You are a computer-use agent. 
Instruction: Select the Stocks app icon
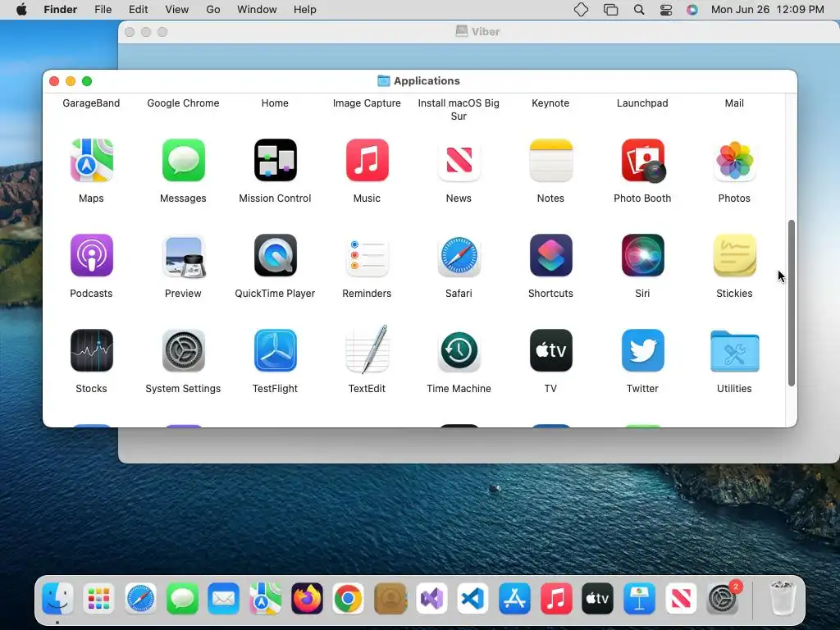pyautogui.click(x=91, y=350)
